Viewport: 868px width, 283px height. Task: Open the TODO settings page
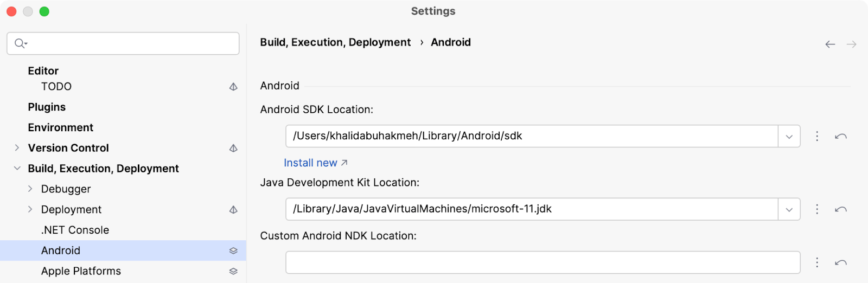click(x=56, y=87)
